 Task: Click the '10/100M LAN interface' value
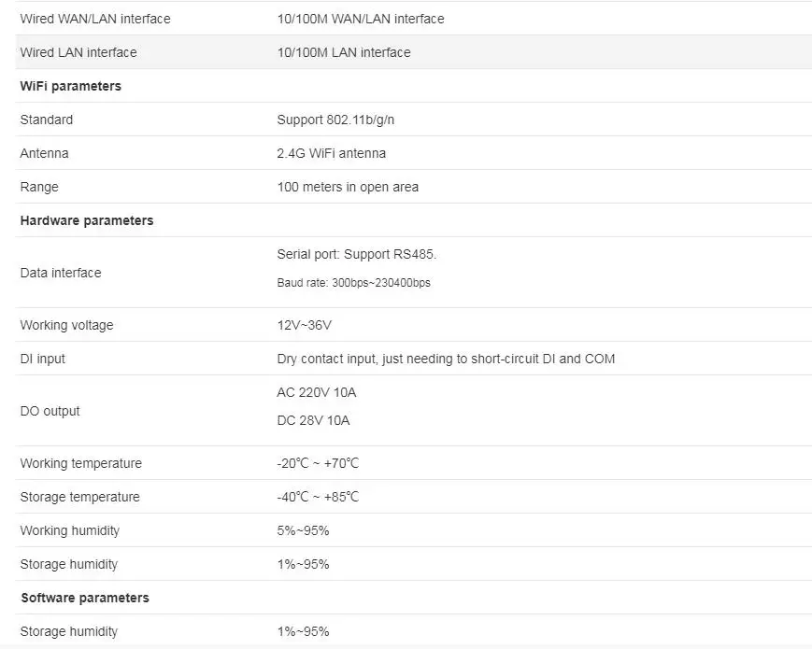(x=344, y=52)
